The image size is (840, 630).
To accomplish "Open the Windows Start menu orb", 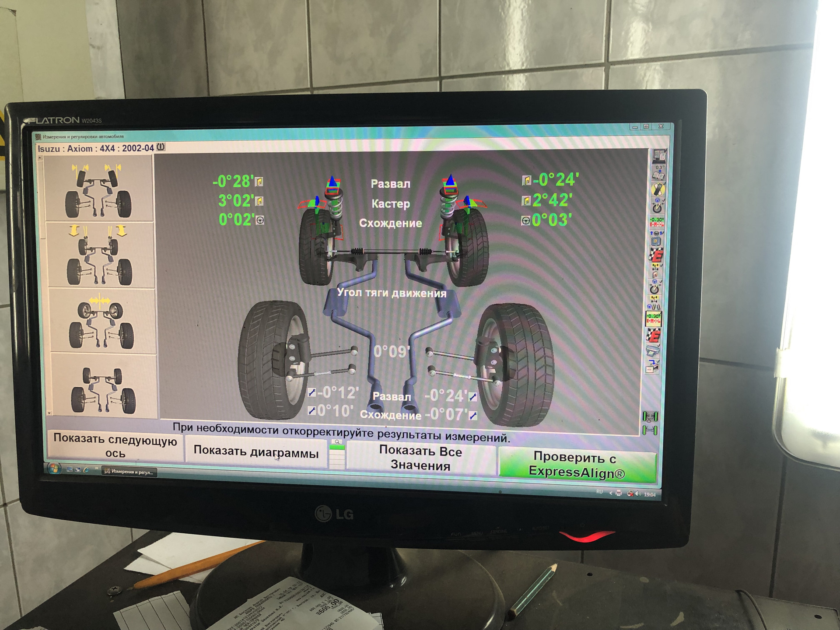I will pos(54,468).
